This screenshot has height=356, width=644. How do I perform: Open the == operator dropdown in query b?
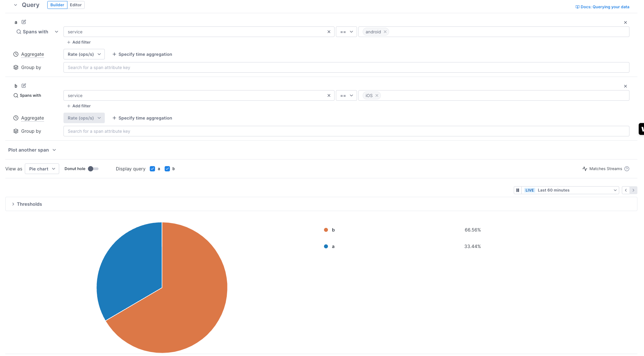click(x=346, y=95)
